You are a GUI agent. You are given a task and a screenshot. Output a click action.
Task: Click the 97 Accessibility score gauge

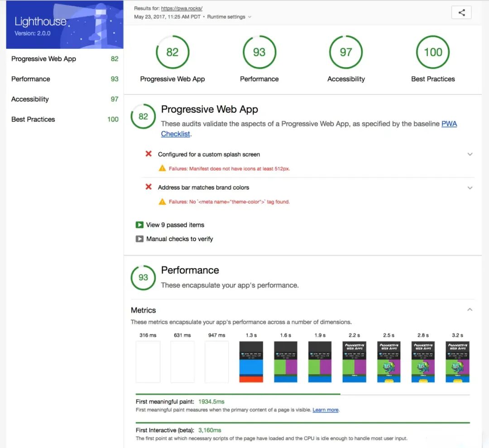click(346, 52)
